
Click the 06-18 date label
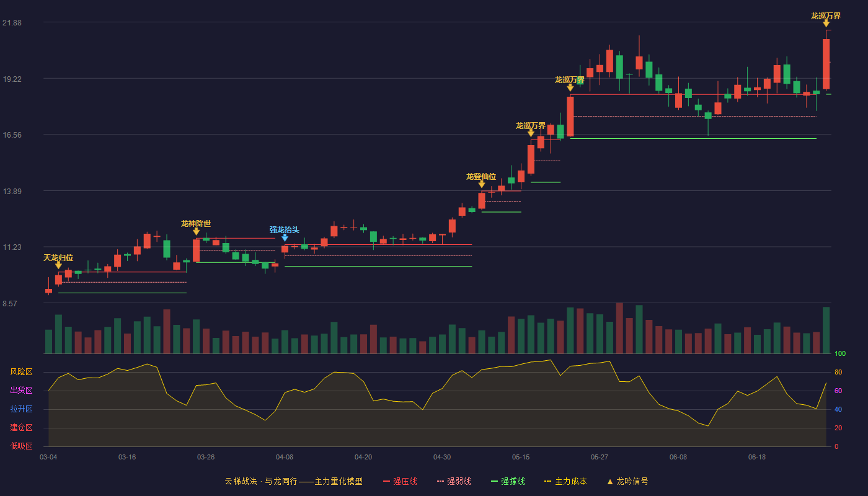point(757,457)
